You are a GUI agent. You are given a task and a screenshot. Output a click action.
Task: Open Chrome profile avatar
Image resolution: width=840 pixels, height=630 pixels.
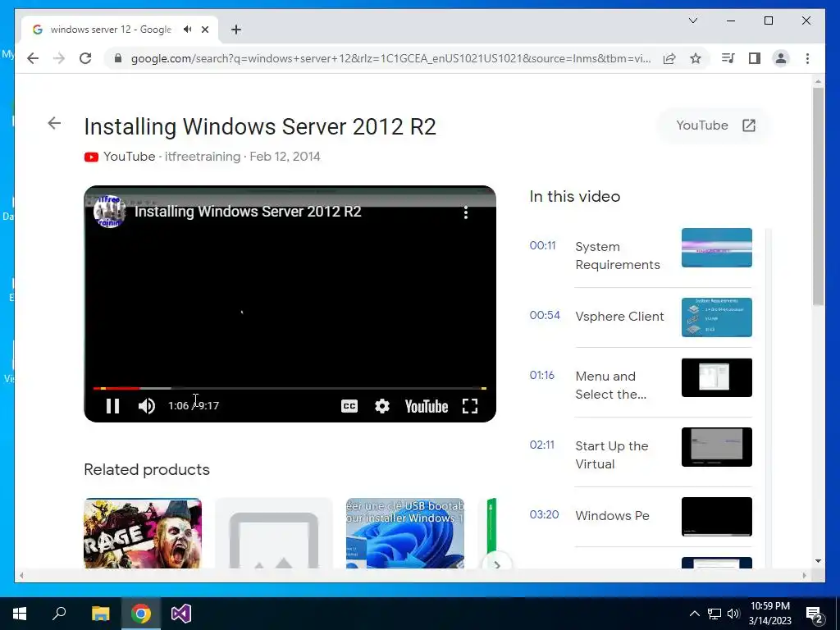(x=781, y=58)
